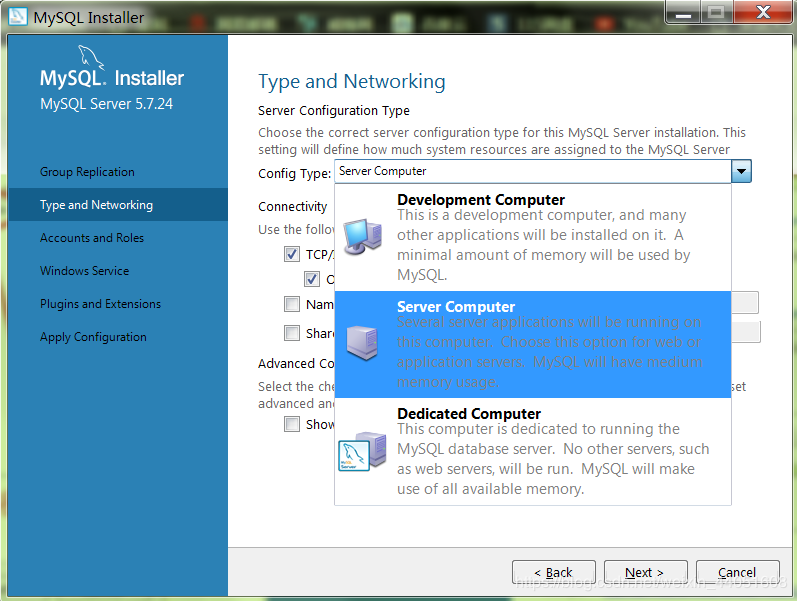Click the Next button

(646, 573)
